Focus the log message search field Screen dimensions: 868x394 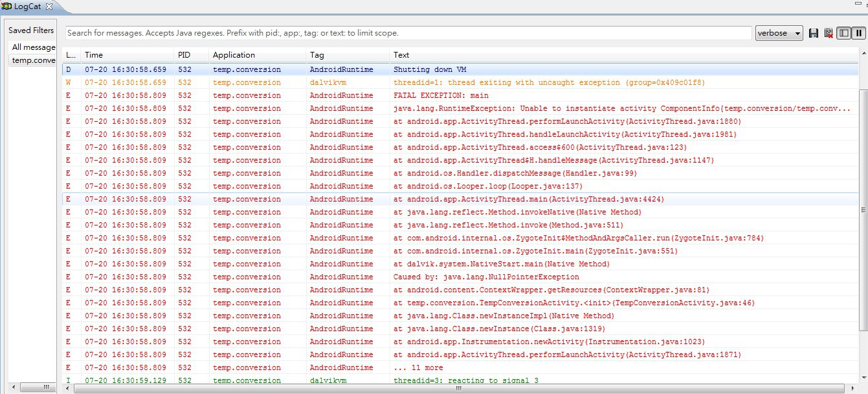[x=408, y=33]
